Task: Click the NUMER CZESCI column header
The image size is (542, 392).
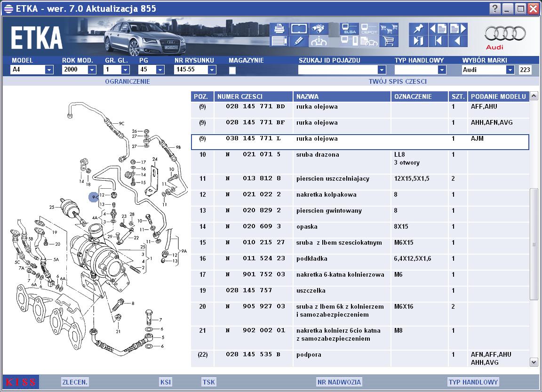Action: click(254, 96)
